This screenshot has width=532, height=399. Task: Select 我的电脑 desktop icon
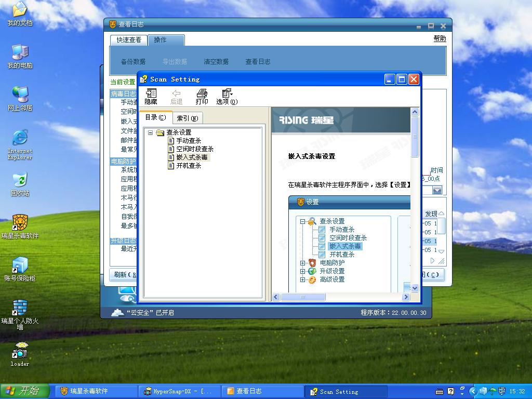pos(20,57)
